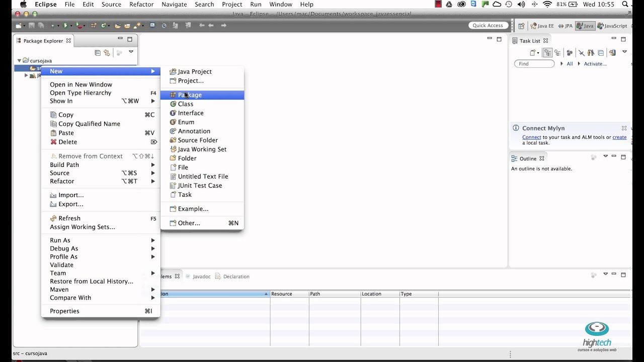
Task: Sort Problems by Resource column header
Action: (x=289, y=294)
